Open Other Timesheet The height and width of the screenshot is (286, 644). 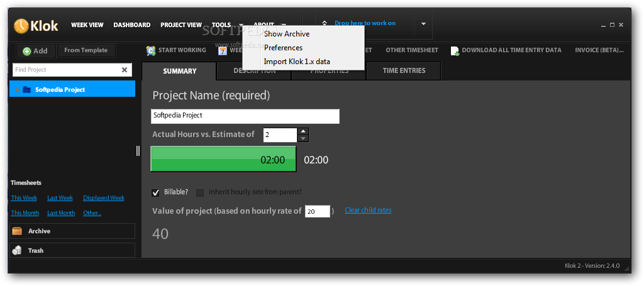point(412,50)
